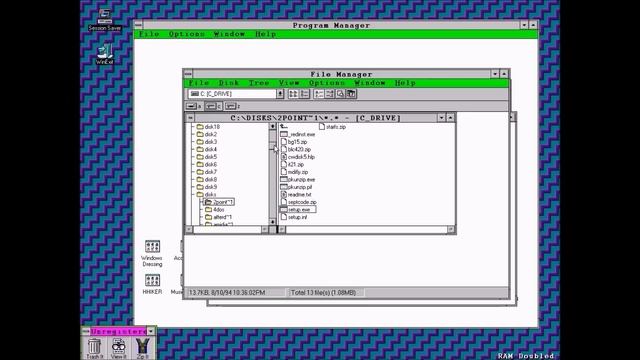Click the Zip It zipper icon
Image resolution: width=640 pixels, height=360 pixels.
pyautogui.click(x=142, y=348)
